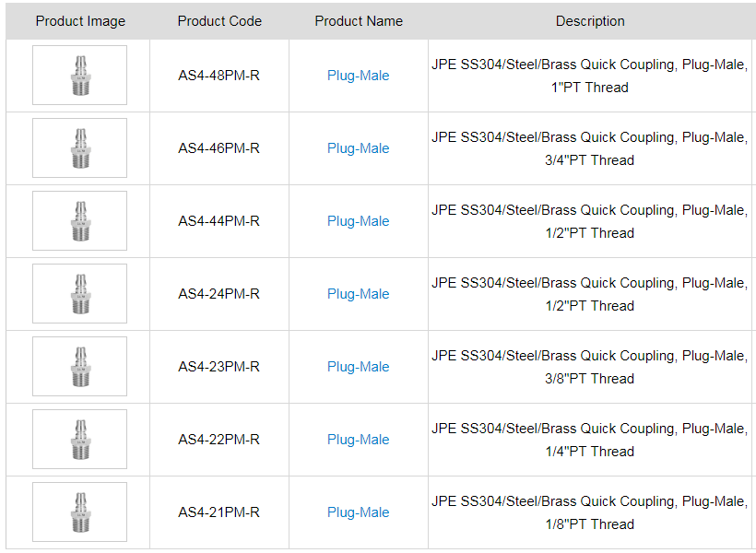The height and width of the screenshot is (553, 756).
Task: Open the Plug-Male link for AS4-48PM-R
Action: click(x=358, y=76)
